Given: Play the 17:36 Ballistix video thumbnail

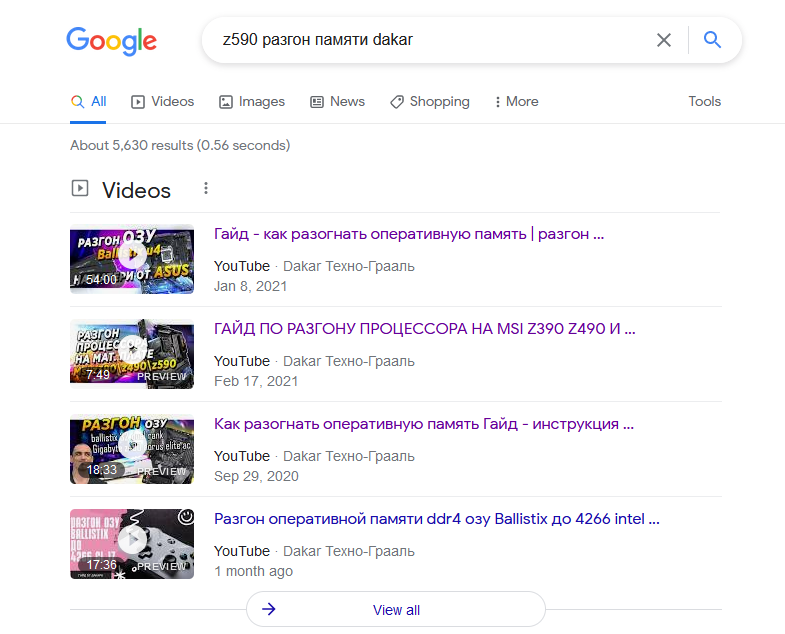Looking at the screenshot, I should pos(131,544).
